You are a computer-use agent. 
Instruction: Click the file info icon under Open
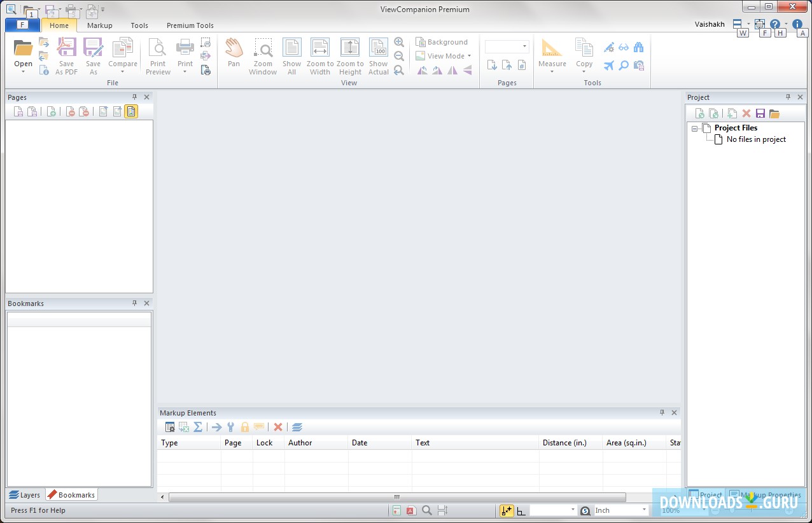44,70
